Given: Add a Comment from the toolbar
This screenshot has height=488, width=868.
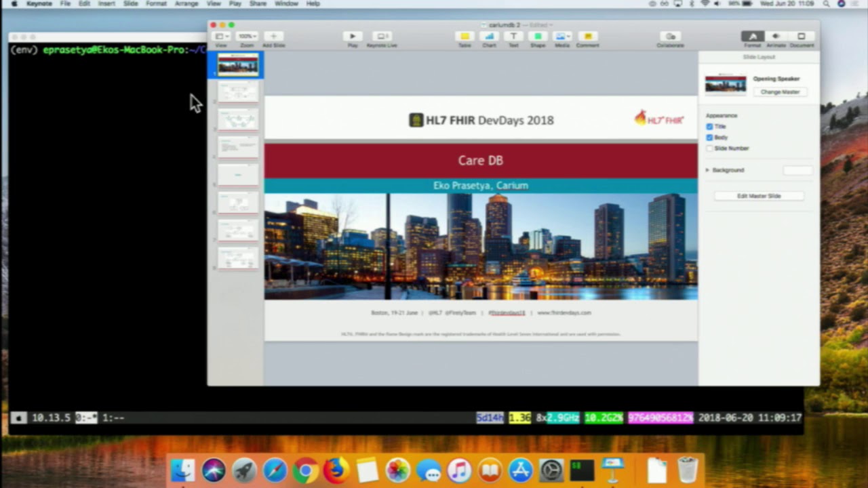Looking at the screenshot, I should point(588,37).
